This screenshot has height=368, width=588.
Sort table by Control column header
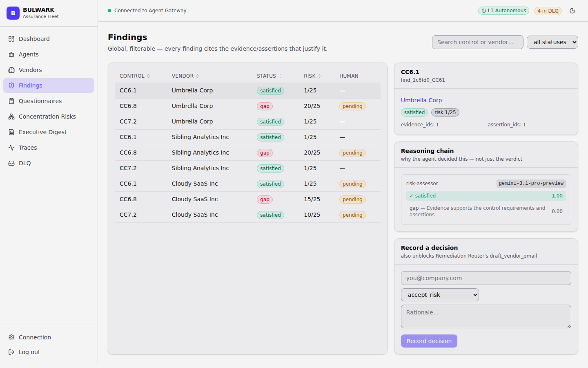(135, 76)
